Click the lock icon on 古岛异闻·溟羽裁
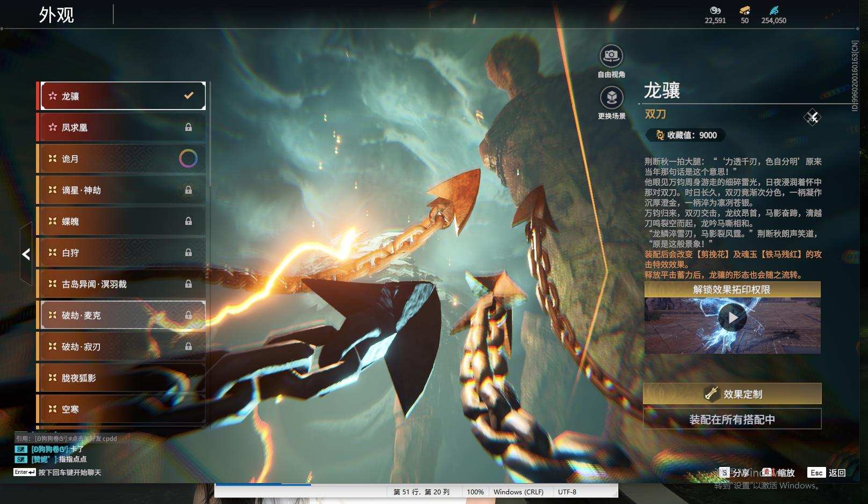Image resolution: width=868 pixels, height=504 pixels. click(189, 283)
